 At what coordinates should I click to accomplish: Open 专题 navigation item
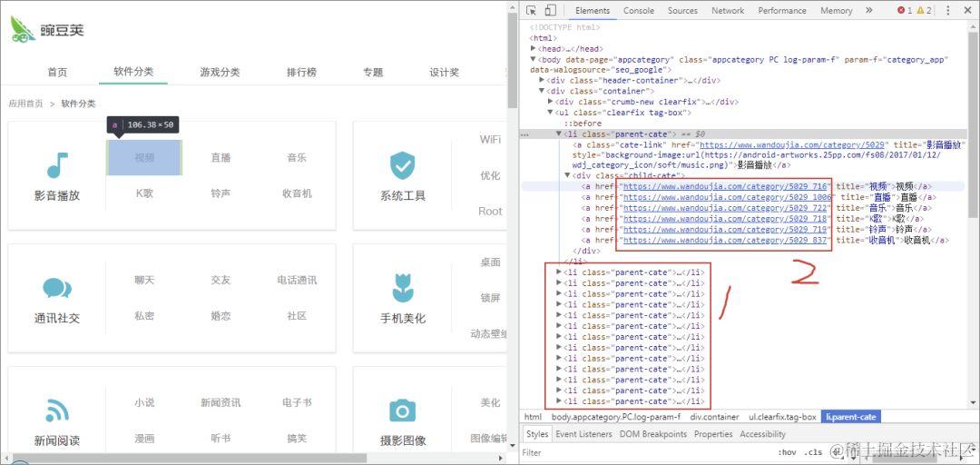pyautogui.click(x=373, y=72)
